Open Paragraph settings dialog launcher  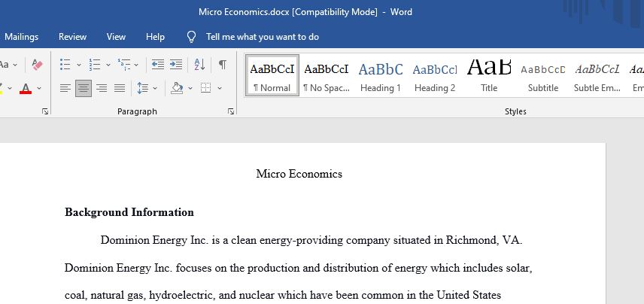(x=231, y=111)
